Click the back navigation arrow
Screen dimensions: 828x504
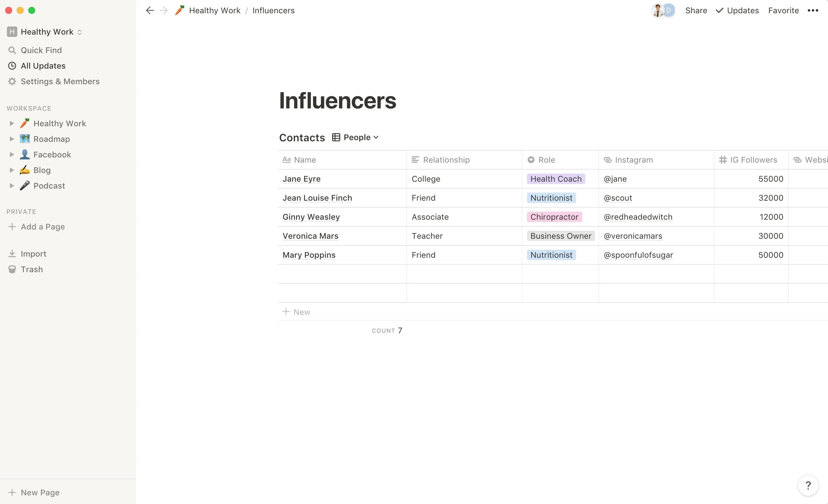pos(150,10)
